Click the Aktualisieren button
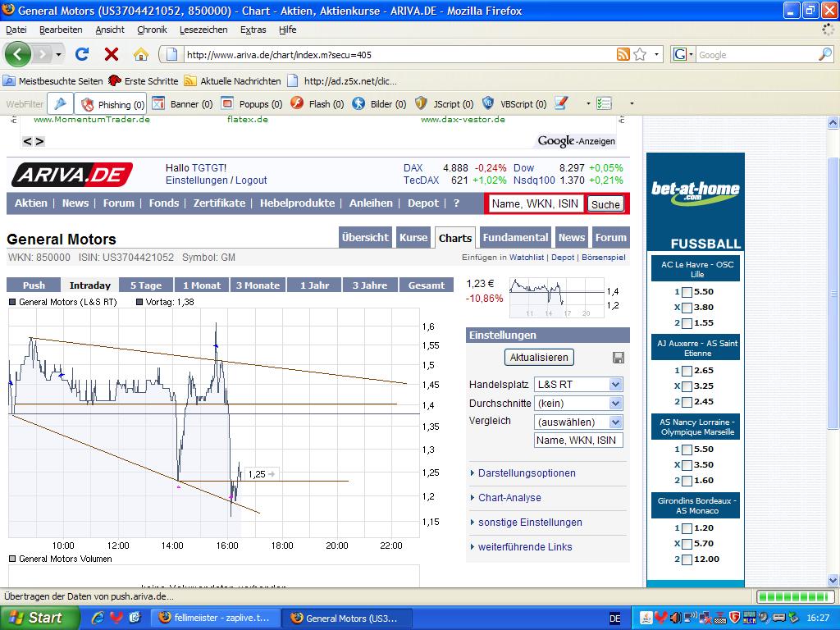Image resolution: width=840 pixels, height=630 pixels. tap(539, 358)
